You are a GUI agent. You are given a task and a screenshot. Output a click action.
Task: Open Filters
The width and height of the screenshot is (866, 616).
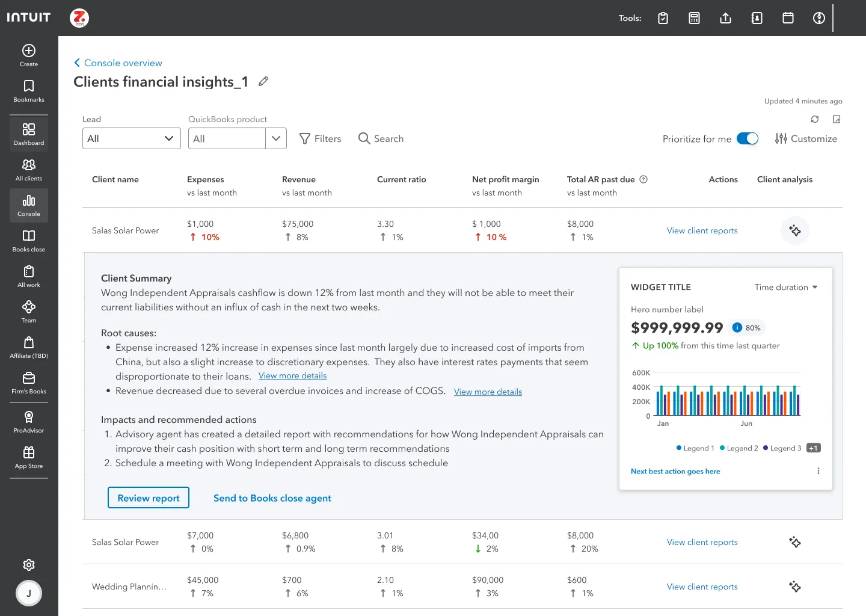click(x=320, y=138)
